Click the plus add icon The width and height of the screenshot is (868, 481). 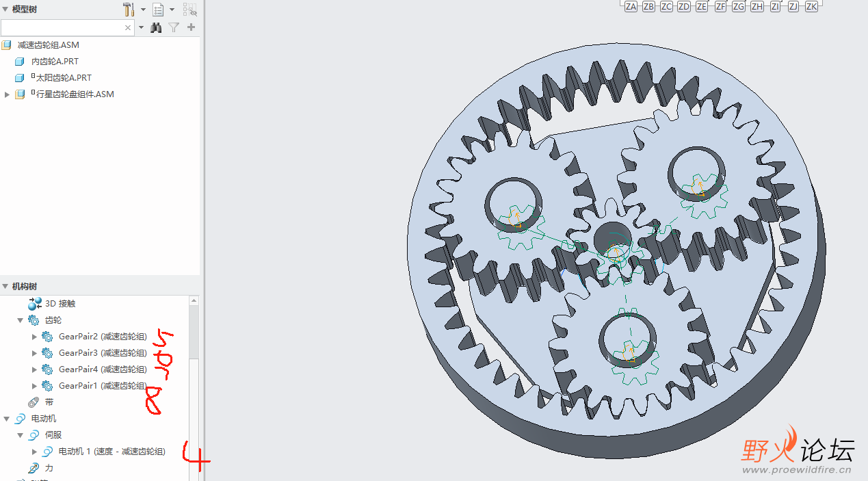pos(191,27)
